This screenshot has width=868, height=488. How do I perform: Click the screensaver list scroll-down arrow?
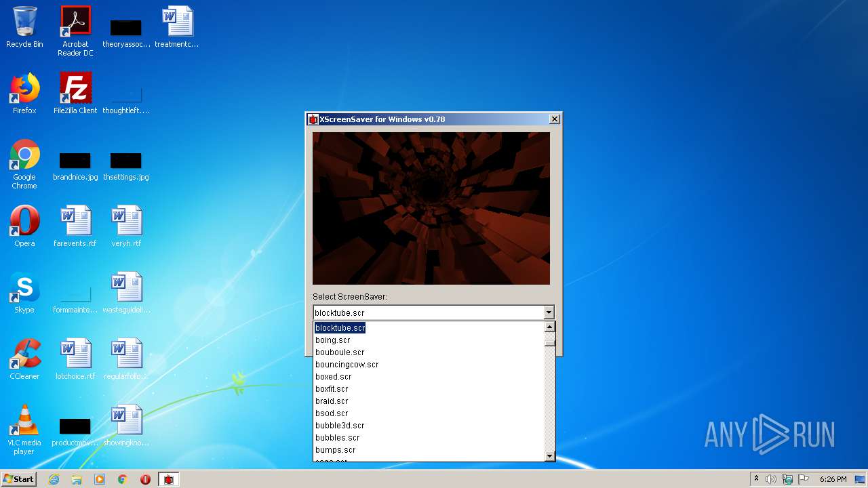coord(550,456)
